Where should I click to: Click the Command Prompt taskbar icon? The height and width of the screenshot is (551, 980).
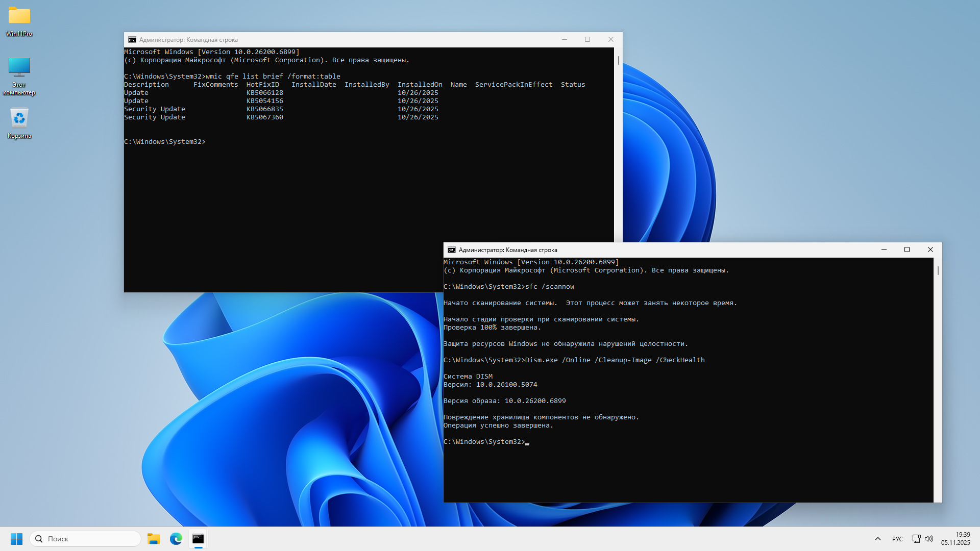(x=198, y=539)
